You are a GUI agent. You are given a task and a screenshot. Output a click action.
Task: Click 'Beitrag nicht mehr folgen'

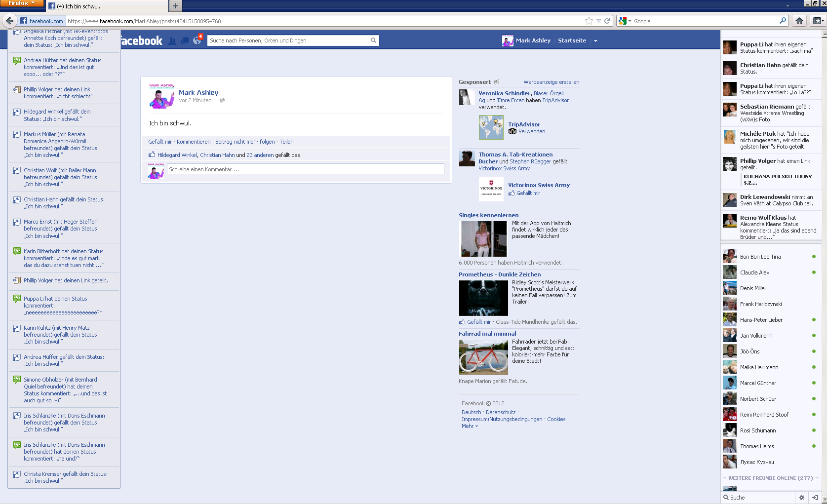click(x=245, y=142)
